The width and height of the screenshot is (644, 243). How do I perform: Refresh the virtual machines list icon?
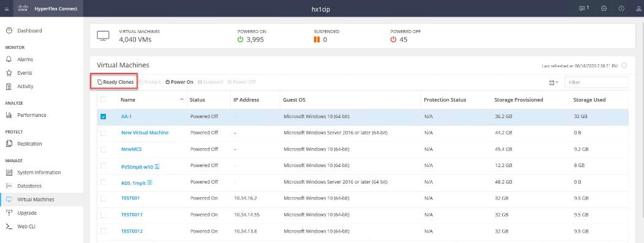(x=624, y=65)
